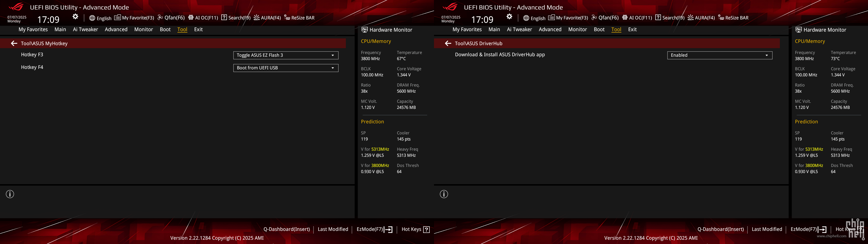Click info icon in MyHotkey help area
Viewport: 868px width, 244px height.
[x=10, y=194]
